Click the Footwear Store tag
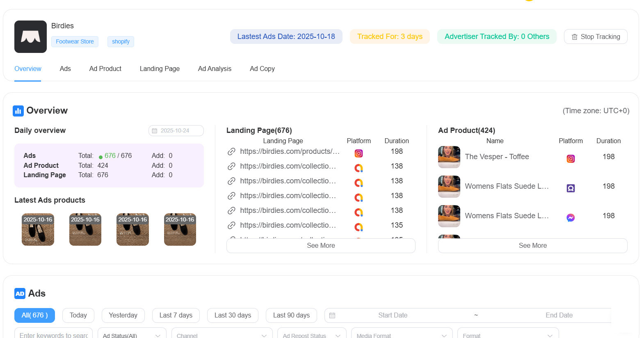Screen dimensions: 644x338 pyautogui.click(x=75, y=42)
